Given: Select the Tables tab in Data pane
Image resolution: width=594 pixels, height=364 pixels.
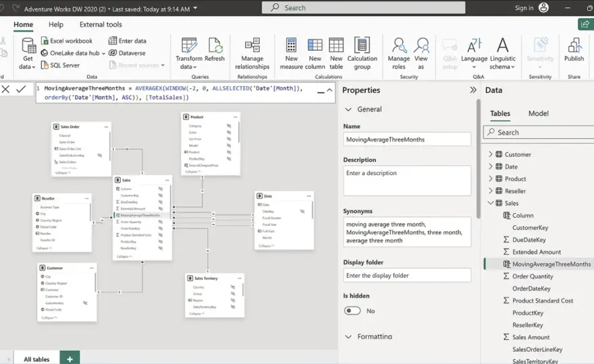Looking at the screenshot, I should tap(500, 113).
